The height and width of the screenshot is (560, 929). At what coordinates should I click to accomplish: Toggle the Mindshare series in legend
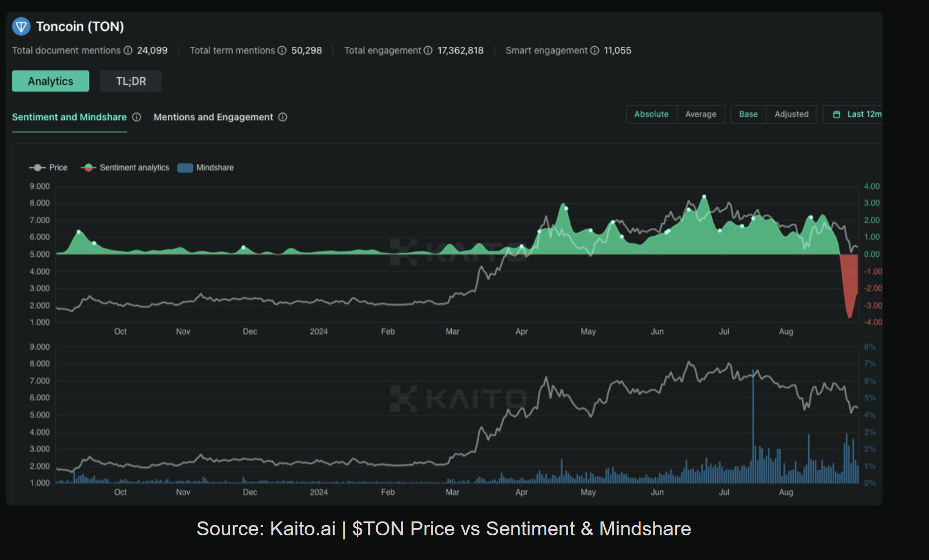click(x=205, y=168)
